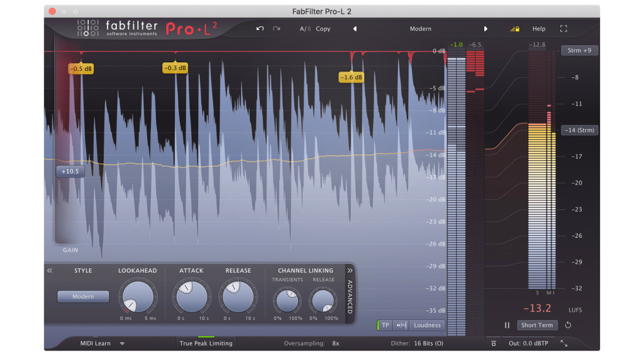The width and height of the screenshot is (644, 355).
Task: Collapse the controls panel with left chevrons
Action: 50,270
